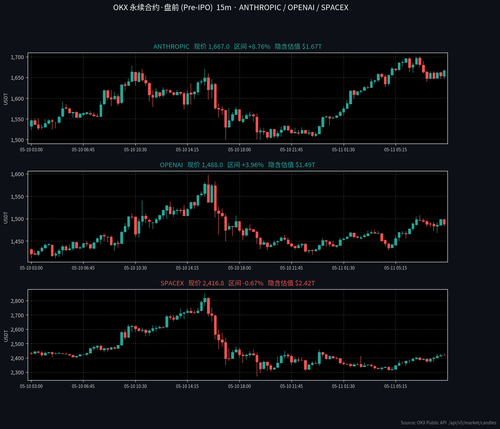
Task: Click the '05-10 14:15' tick under SPACEX chart
Action: [187, 387]
